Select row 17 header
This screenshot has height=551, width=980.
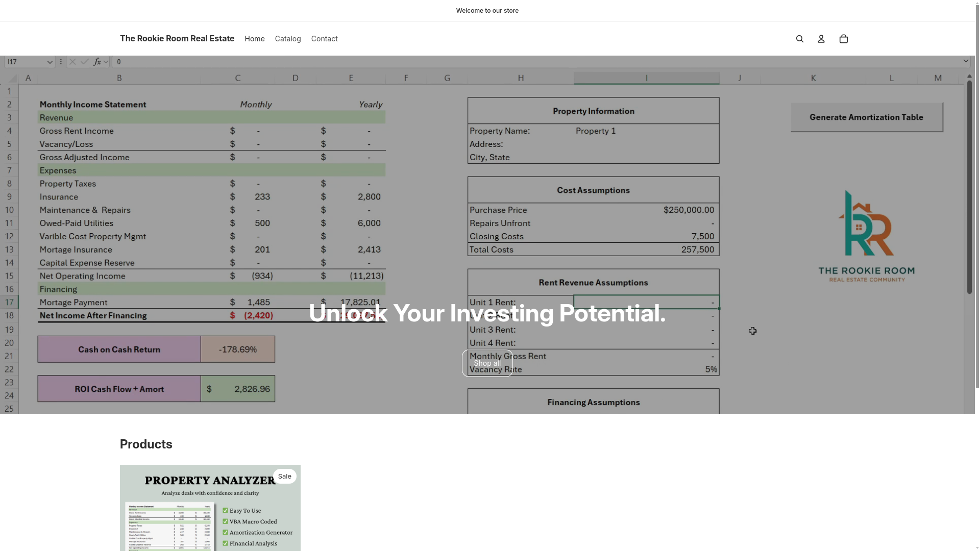(x=9, y=302)
